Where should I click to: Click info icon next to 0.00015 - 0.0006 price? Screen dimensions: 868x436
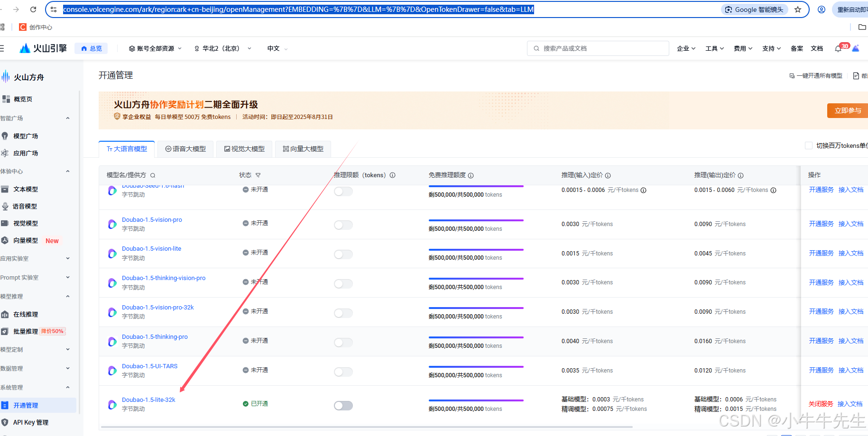(x=643, y=191)
